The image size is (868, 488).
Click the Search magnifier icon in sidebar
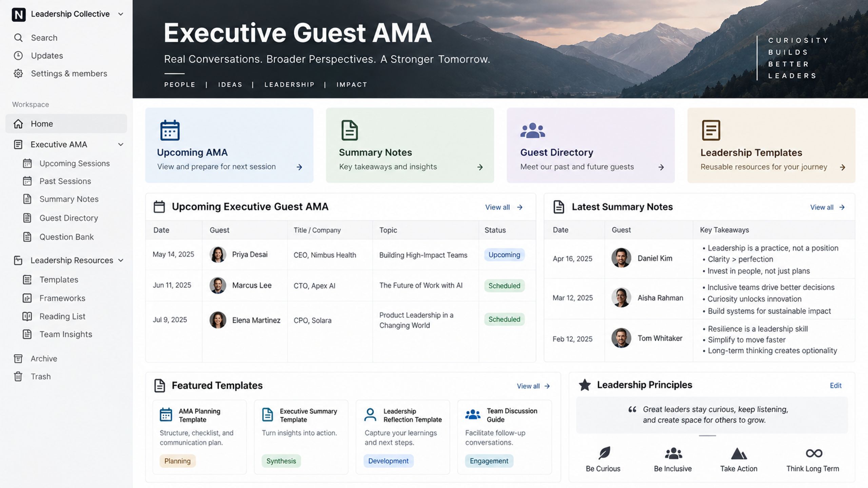(18, 38)
